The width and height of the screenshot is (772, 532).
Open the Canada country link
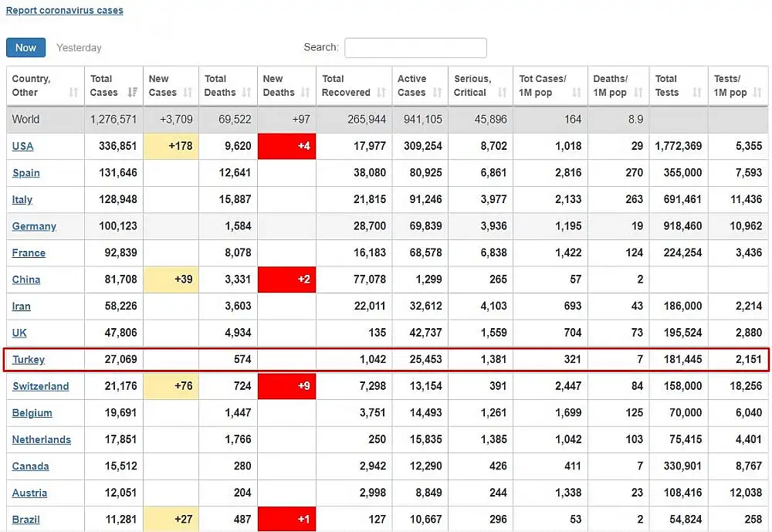point(31,466)
